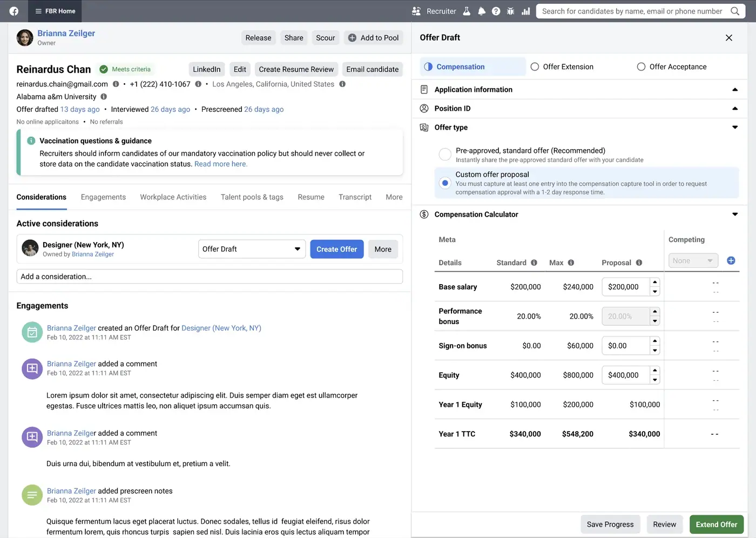The width and height of the screenshot is (756, 538).
Task: Click Base salary proposal stepper arrows
Action: [655, 287]
